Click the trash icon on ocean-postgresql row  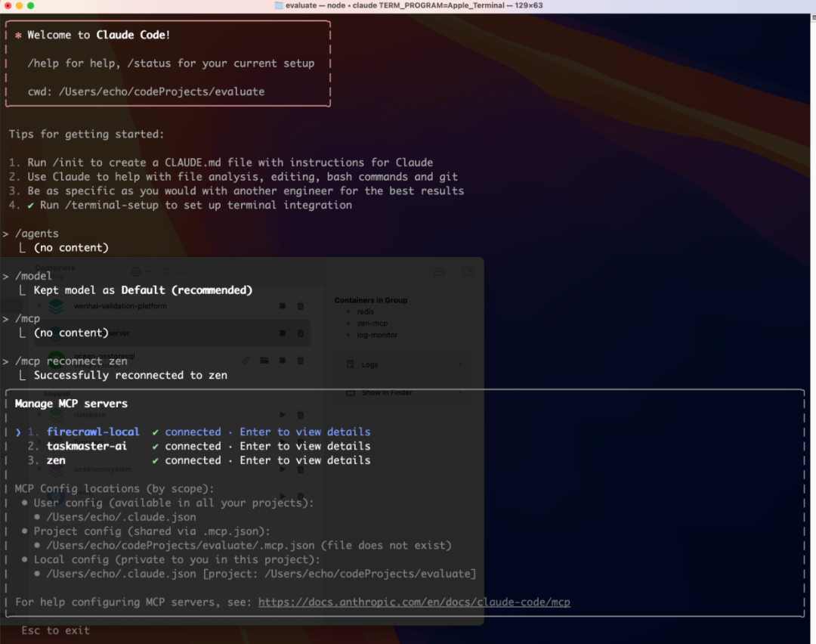point(300,361)
